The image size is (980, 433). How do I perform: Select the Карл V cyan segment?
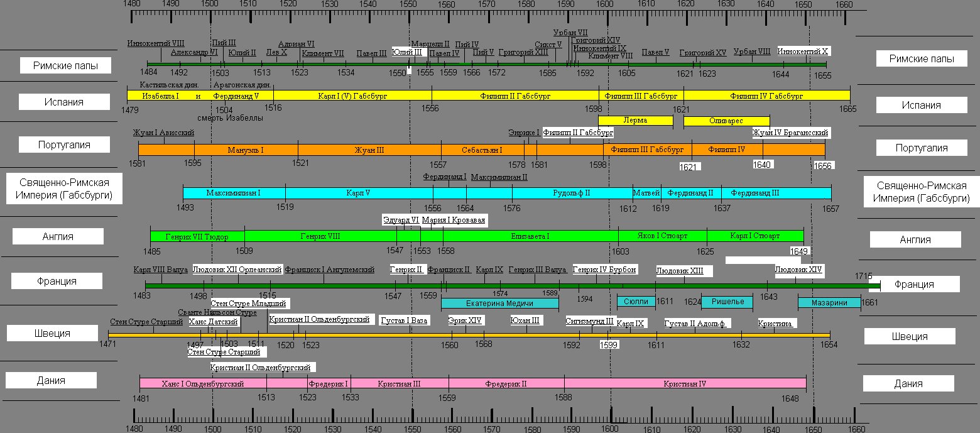(358, 193)
